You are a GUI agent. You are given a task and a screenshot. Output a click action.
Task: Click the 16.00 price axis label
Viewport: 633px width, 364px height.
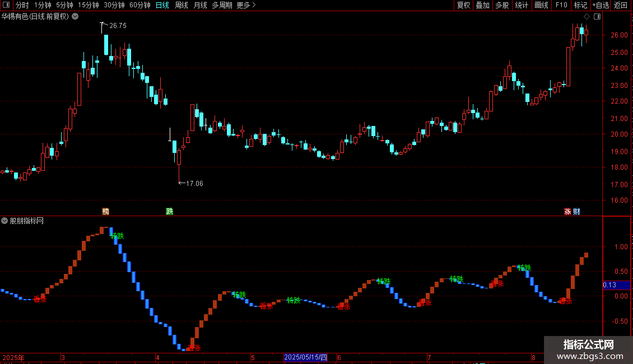click(x=619, y=200)
